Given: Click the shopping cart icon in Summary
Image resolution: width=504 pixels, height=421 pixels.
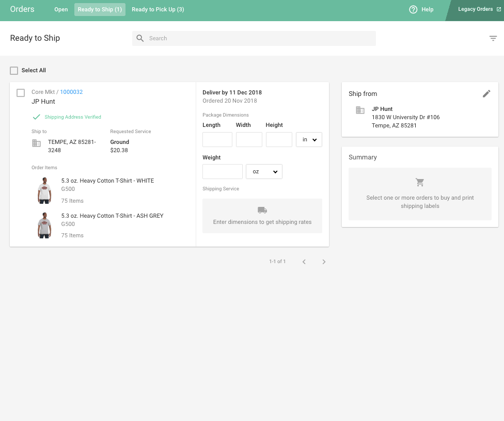Looking at the screenshot, I should (420, 183).
